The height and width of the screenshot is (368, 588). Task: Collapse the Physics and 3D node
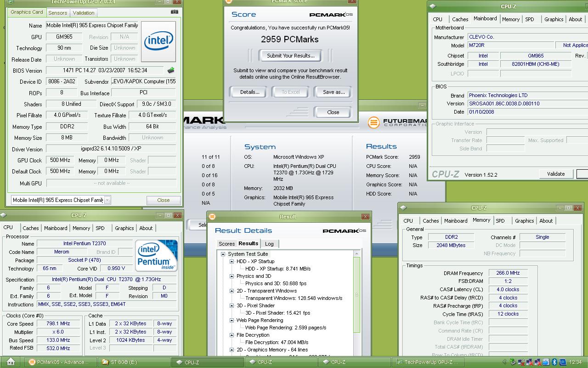pos(232,276)
